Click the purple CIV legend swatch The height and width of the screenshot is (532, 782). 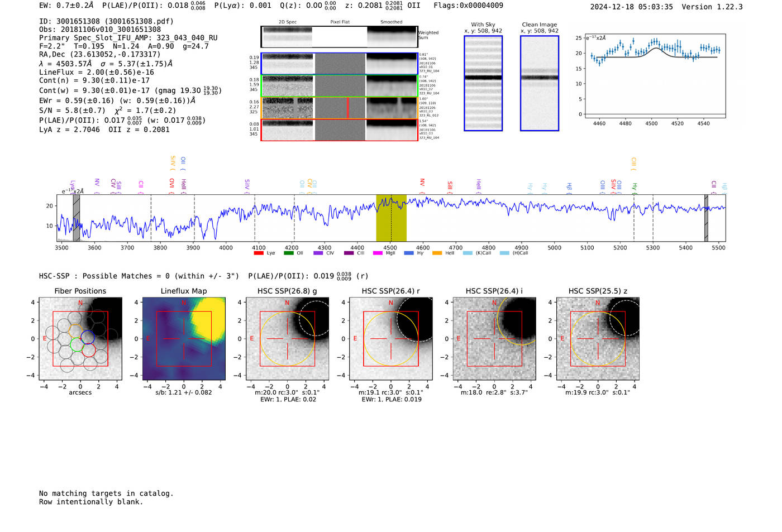pos(318,253)
